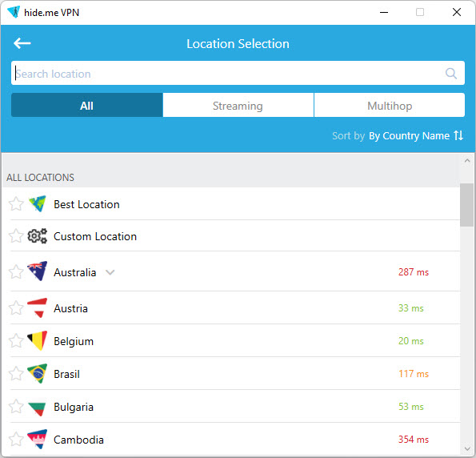Click the 287 ms latency value

coord(414,272)
